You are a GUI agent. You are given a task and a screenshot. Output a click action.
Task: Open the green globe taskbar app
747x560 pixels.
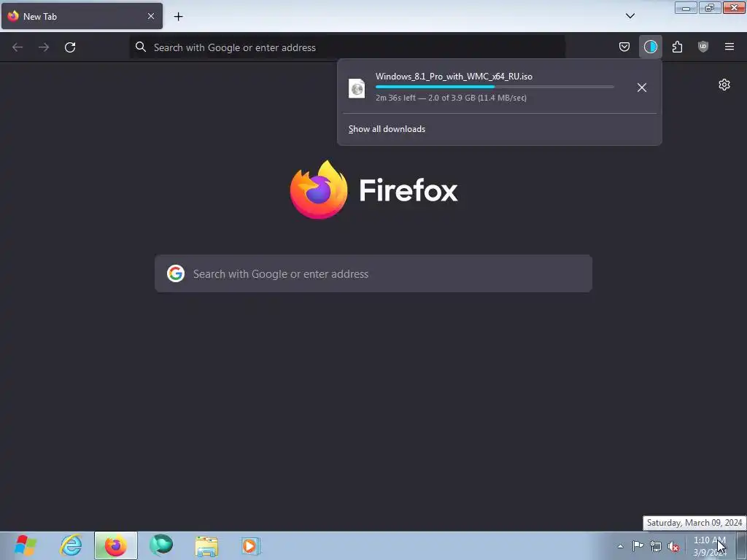[161, 545]
